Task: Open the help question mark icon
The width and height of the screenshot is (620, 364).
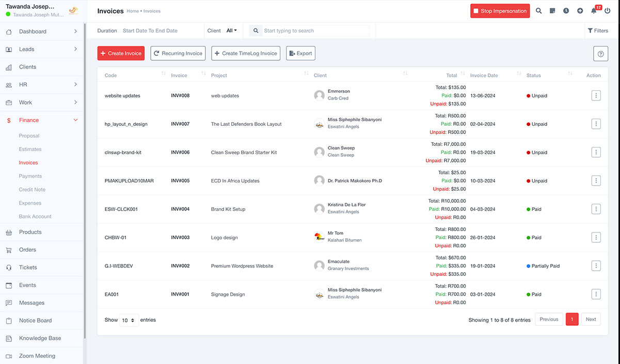Action: 600,54
